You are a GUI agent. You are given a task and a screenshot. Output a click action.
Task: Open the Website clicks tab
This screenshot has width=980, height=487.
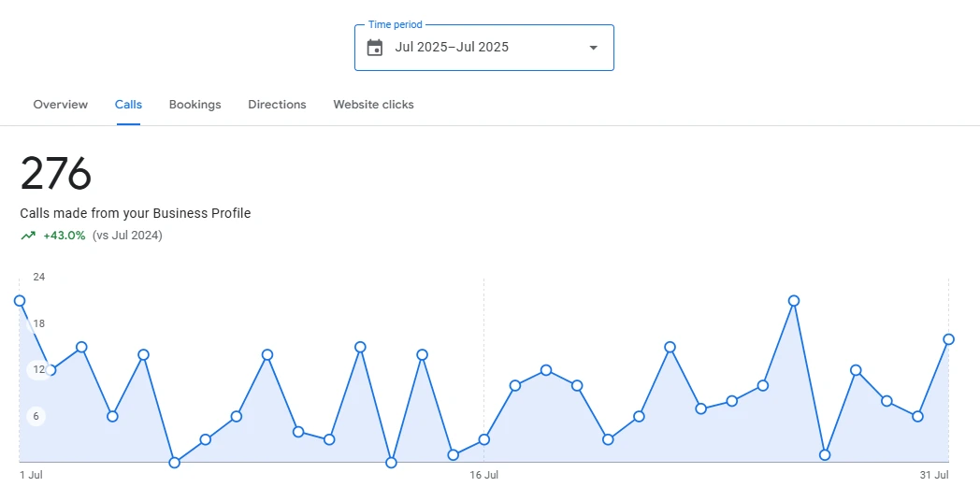pos(373,105)
